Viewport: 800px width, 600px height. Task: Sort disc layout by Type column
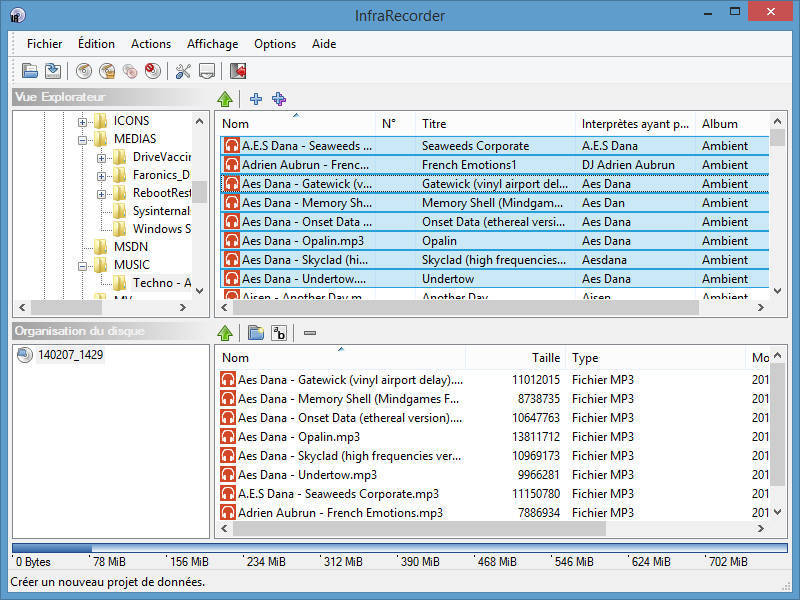655,358
